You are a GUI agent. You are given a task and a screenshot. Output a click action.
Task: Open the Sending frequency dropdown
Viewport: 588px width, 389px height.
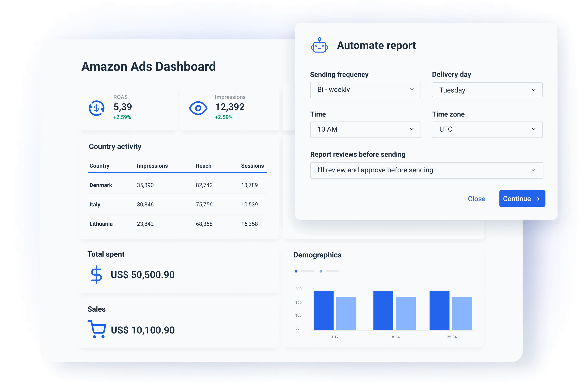[x=365, y=90]
